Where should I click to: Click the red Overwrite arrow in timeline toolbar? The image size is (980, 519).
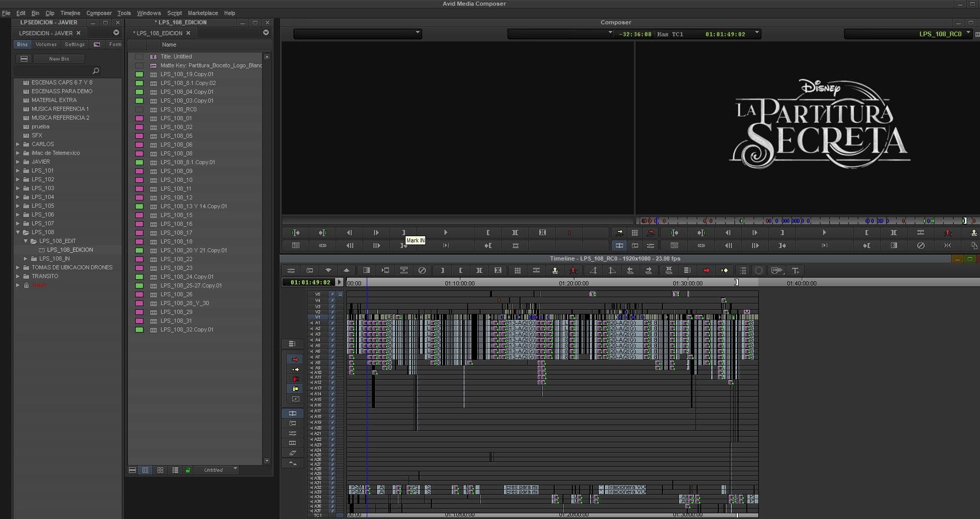706,270
